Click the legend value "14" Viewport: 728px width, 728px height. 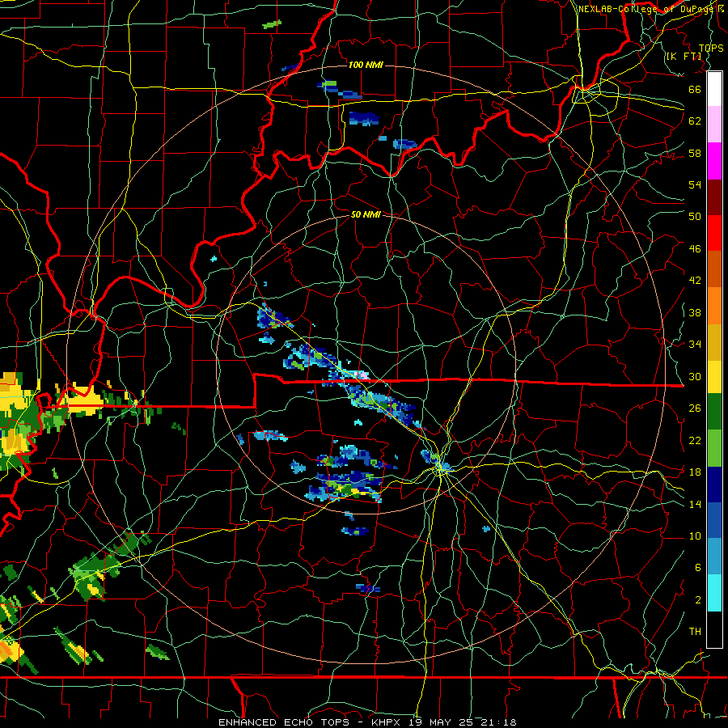pos(695,504)
